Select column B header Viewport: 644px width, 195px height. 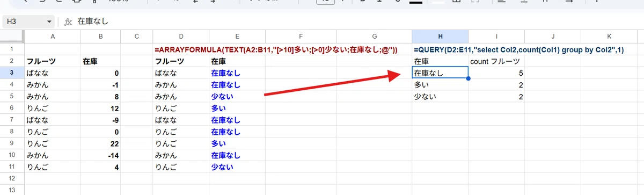100,37
